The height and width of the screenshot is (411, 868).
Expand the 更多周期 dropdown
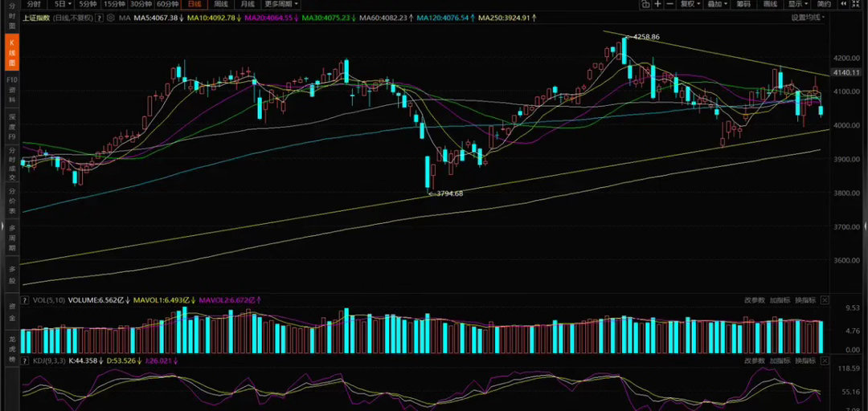(282, 4)
